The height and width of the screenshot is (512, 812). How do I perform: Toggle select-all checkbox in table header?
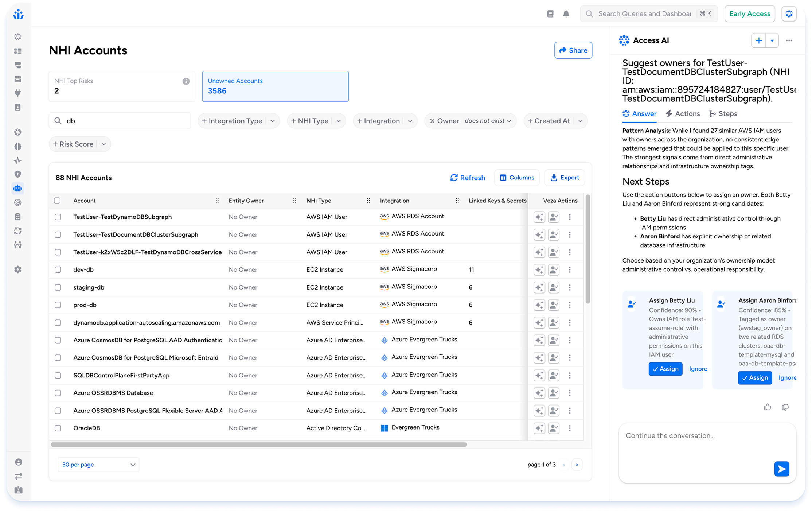57,201
